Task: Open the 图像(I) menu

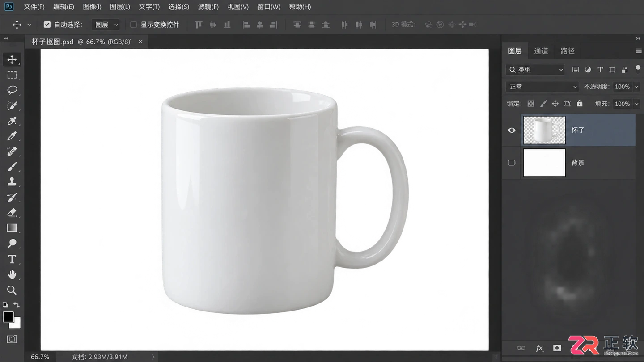Action: (x=92, y=7)
